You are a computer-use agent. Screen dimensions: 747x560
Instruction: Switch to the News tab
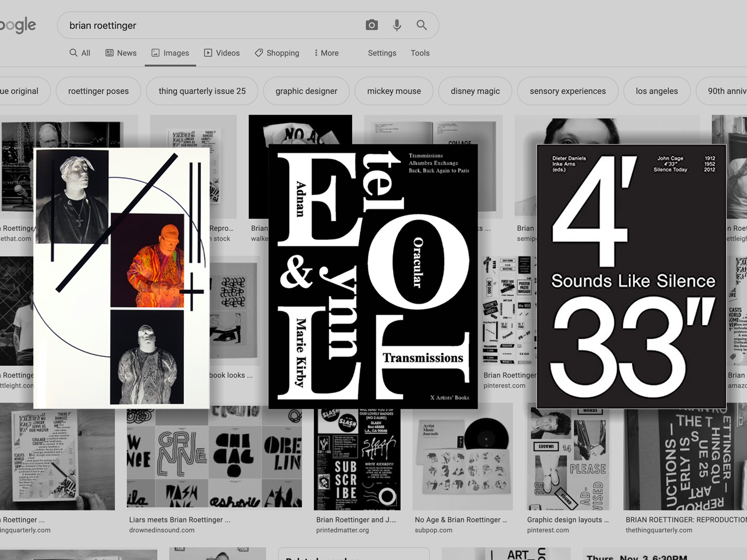121,53
